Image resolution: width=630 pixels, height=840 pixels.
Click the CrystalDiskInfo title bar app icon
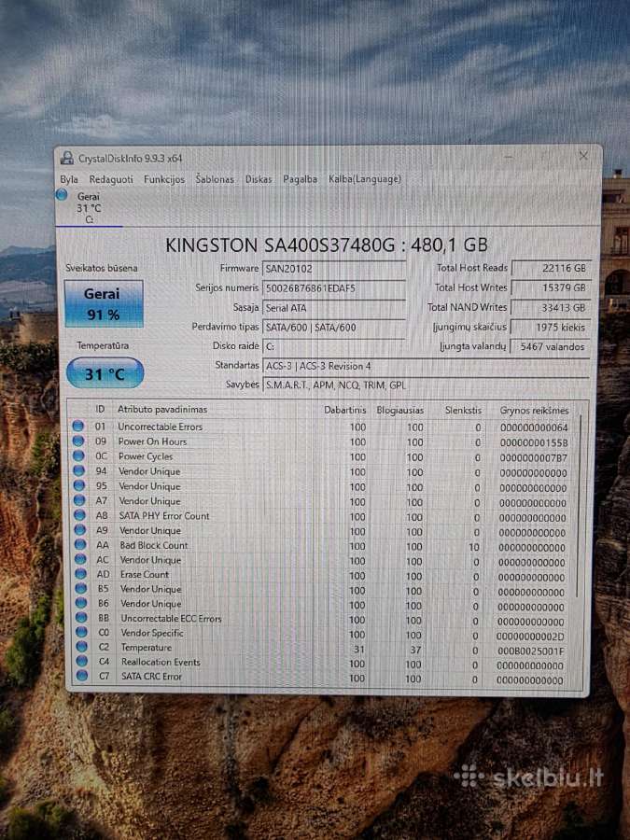pyautogui.click(x=67, y=158)
